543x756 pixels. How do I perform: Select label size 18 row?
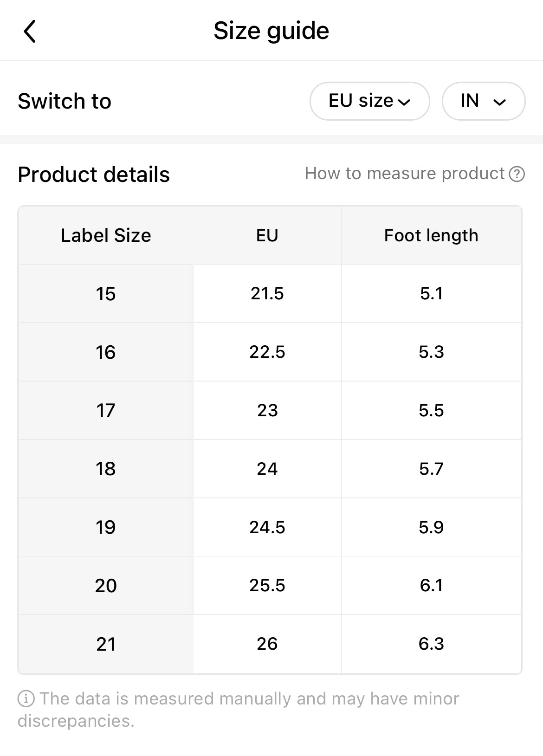point(106,469)
